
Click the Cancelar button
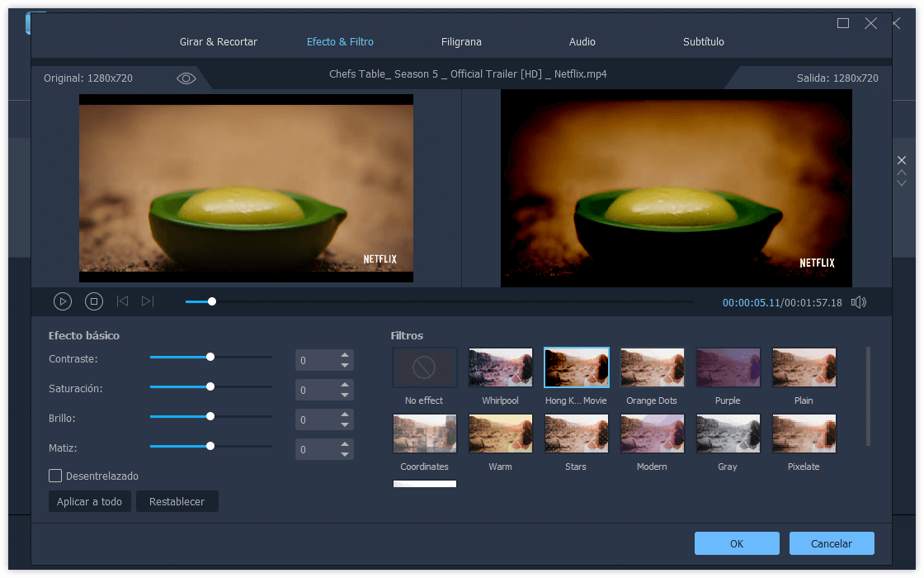tap(832, 543)
